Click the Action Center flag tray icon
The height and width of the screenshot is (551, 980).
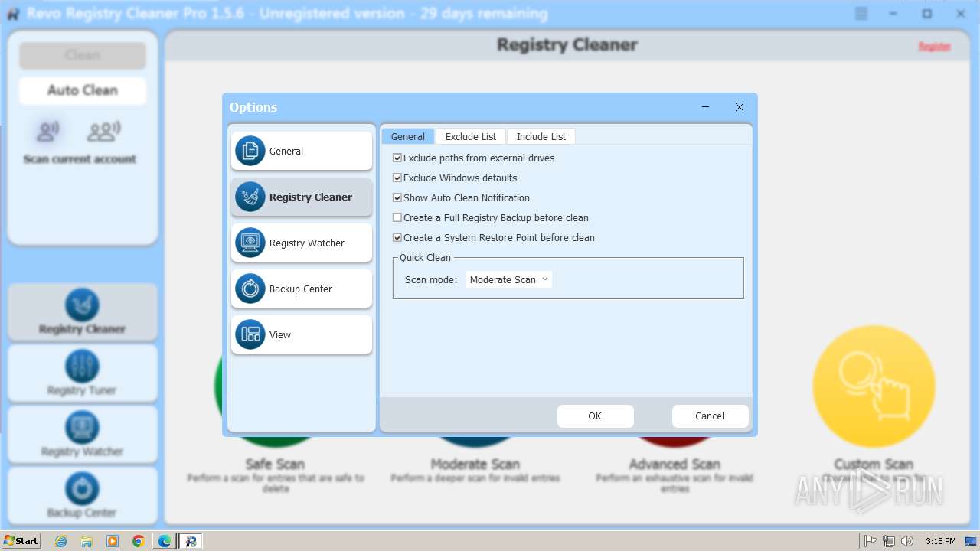(x=871, y=541)
